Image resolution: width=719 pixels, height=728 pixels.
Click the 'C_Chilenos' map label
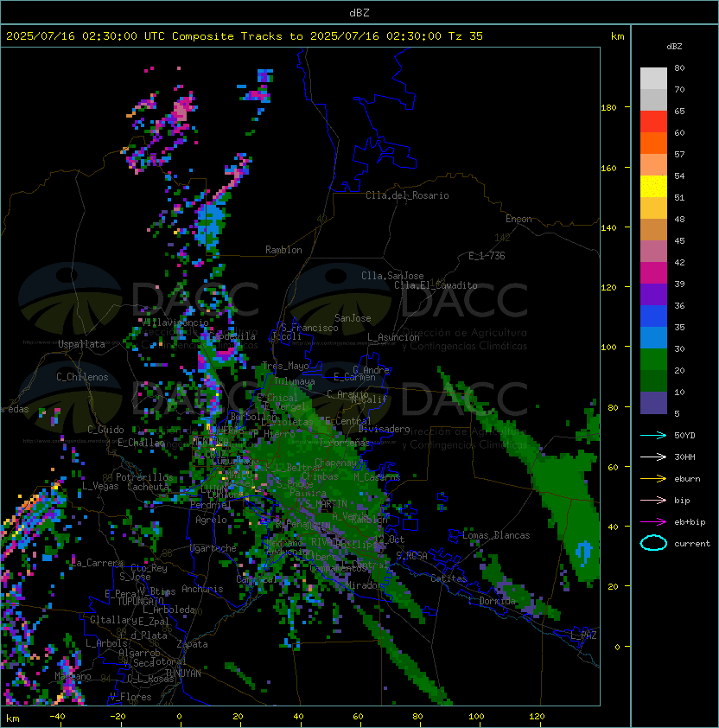click(x=82, y=377)
